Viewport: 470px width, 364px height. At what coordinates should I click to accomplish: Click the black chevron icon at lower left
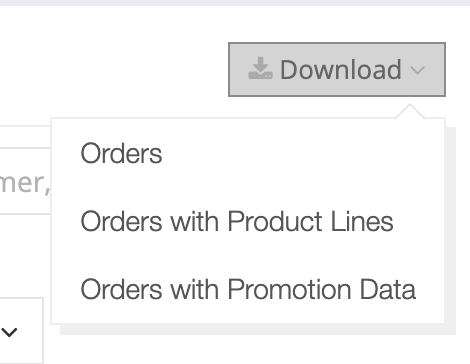[x=9, y=332]
